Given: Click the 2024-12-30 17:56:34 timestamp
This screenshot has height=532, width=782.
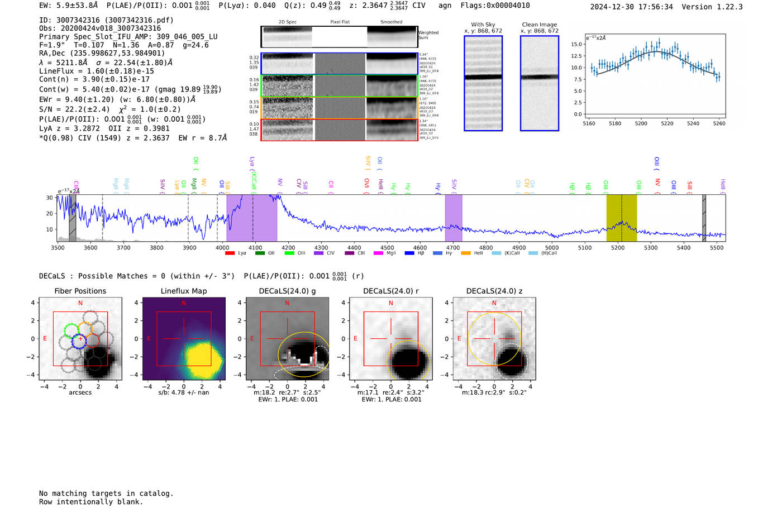Looking at the screenshot, I should tap(631, 7).
